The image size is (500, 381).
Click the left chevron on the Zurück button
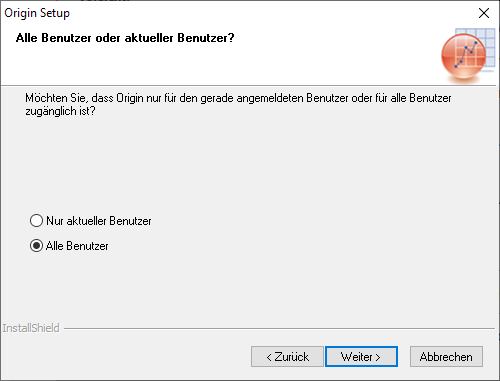[269, 357]
